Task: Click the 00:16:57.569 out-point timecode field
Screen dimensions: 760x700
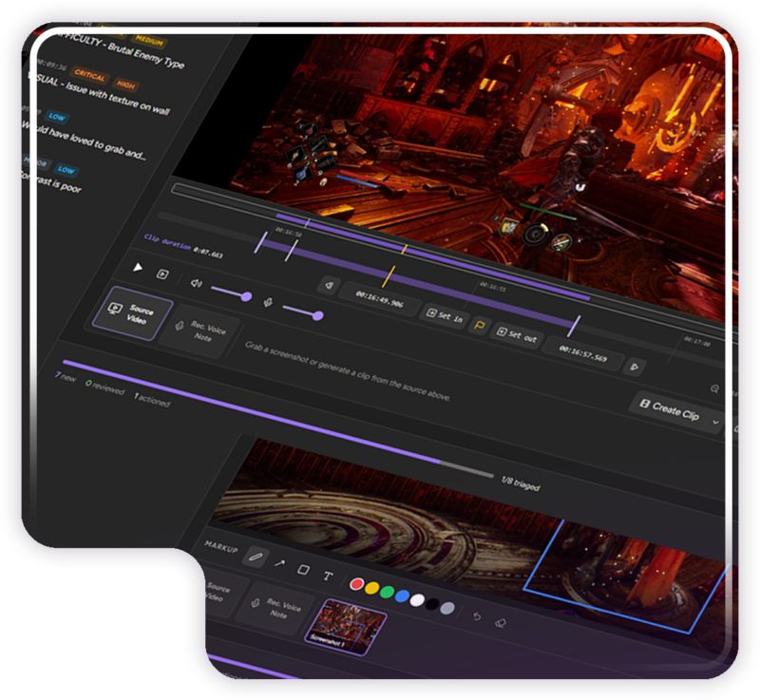Action: coord(582,353)
